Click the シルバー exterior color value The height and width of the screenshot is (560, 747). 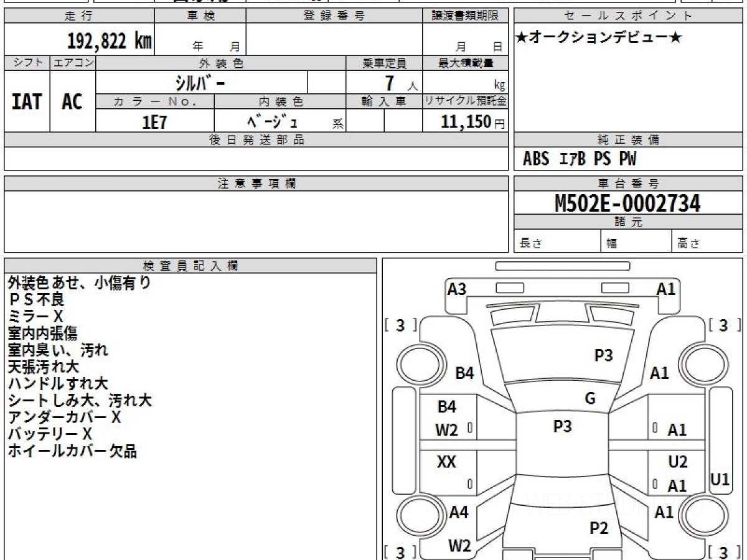202,82
